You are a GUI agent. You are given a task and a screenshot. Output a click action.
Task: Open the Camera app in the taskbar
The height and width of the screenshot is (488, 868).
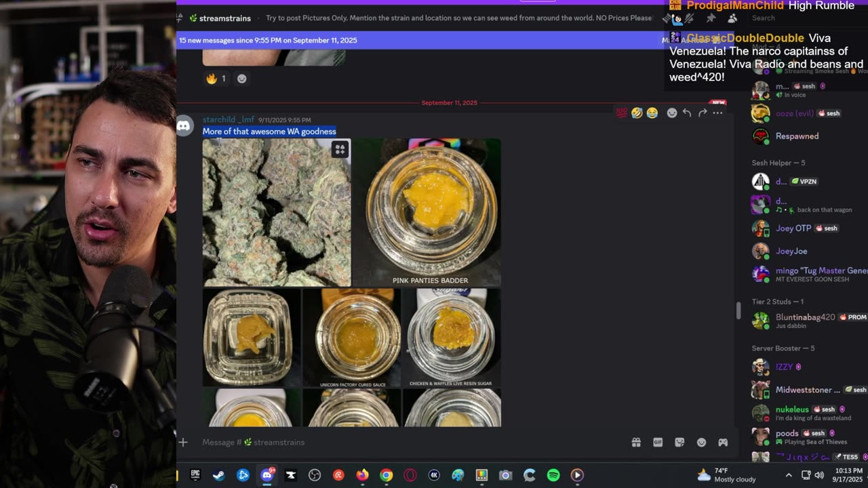(x=505, y=475)
